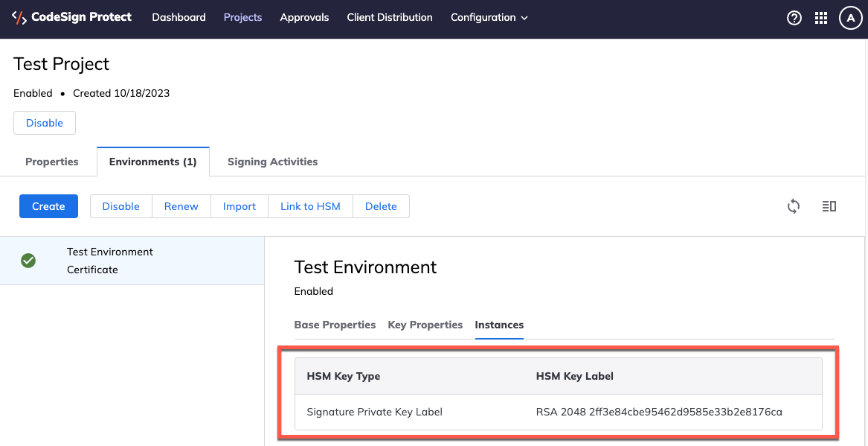Go to the Dashboard menu item
The width and height of the screenshot is (868, 446).
(x=179, y=18)
